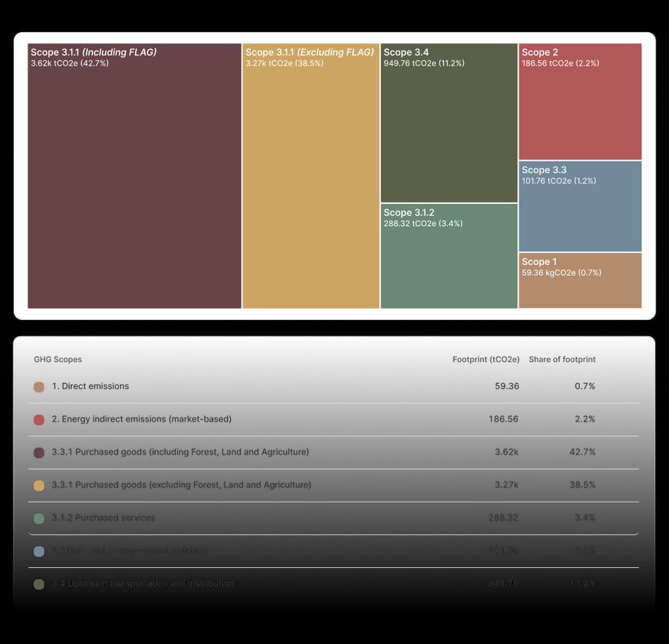Select the Scope 3.1.1 Excluding FLAG treemap tile
The width and height of the screenshot is (669, 644).
311,176
